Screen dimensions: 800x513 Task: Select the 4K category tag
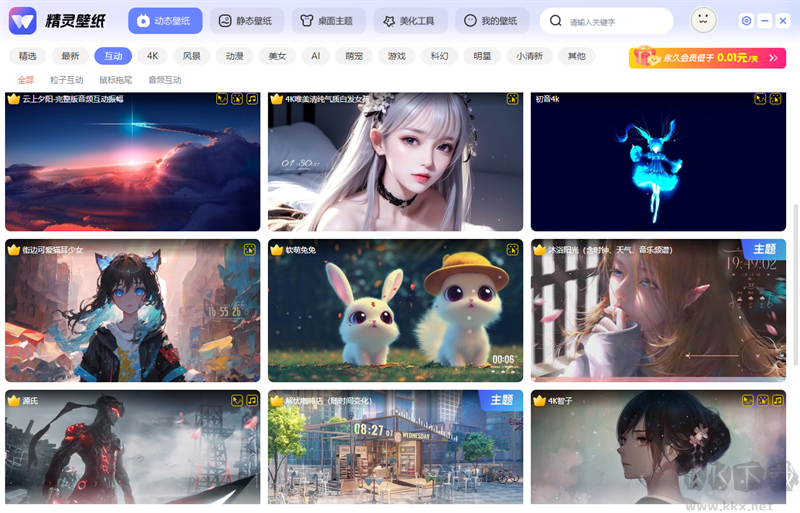(x=153, y=56)
